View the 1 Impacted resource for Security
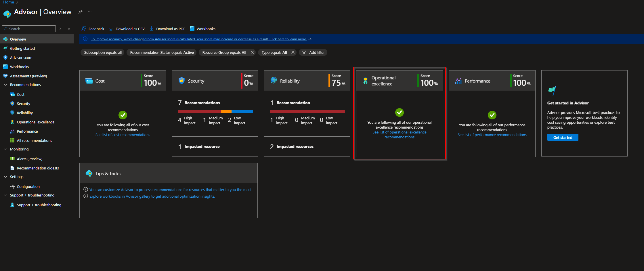 pos(199,147)
